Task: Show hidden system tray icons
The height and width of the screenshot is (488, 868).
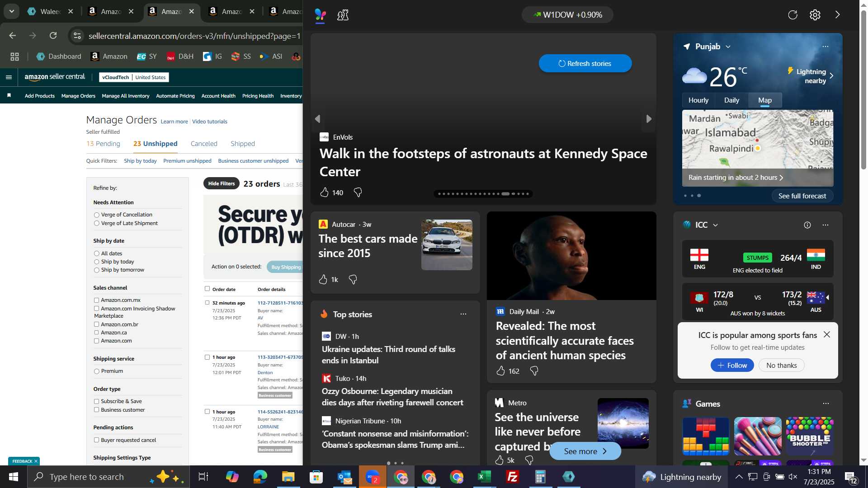Action: 739,477
